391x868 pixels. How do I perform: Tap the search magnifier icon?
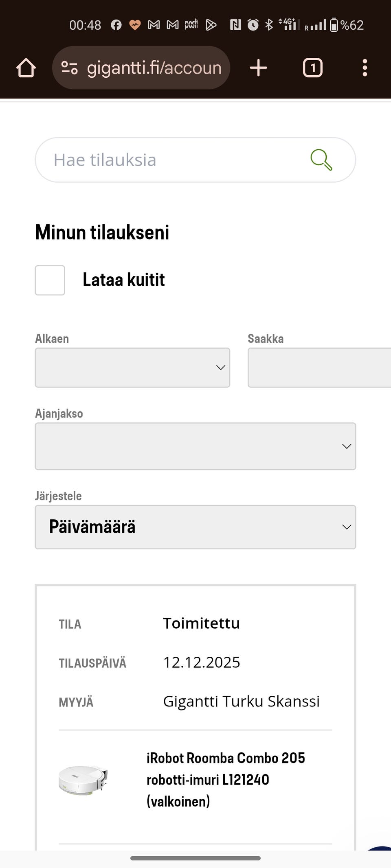[x=321, y=159]
